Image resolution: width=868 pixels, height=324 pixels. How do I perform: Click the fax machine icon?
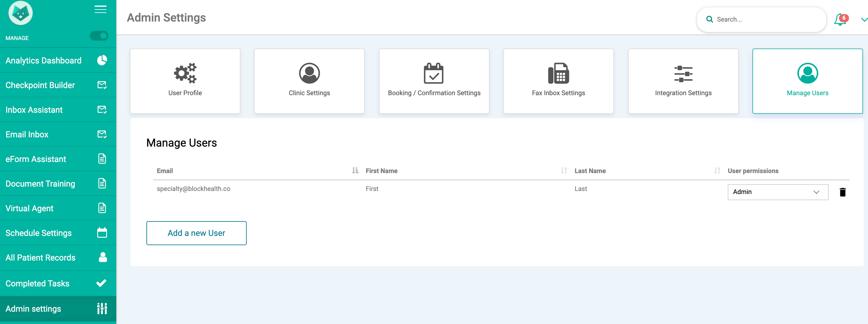(x=558, y=73)
